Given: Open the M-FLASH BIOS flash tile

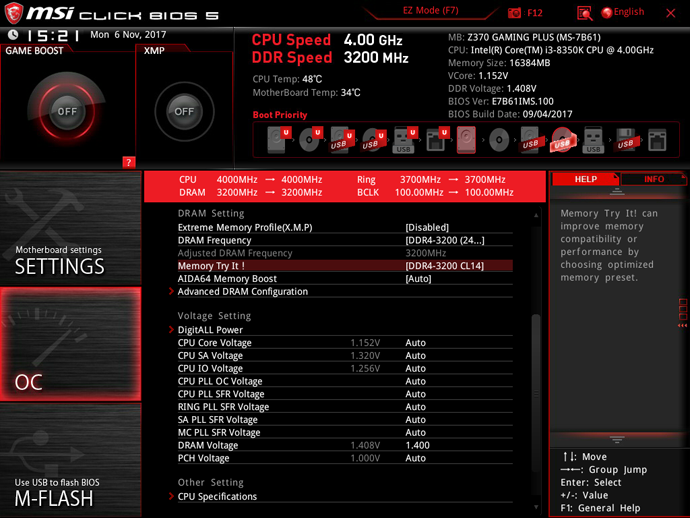Looking at the screenshot, I should click(x=70, y=460).
